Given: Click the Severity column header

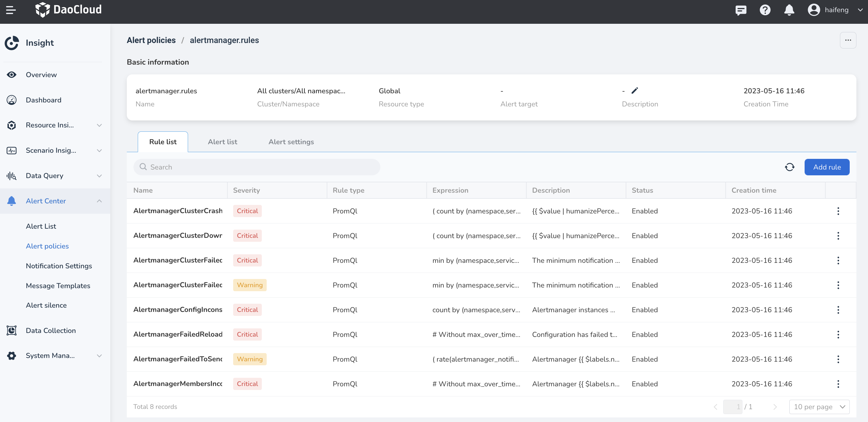Looking at the screenshot, I should [x=246, y=191].
